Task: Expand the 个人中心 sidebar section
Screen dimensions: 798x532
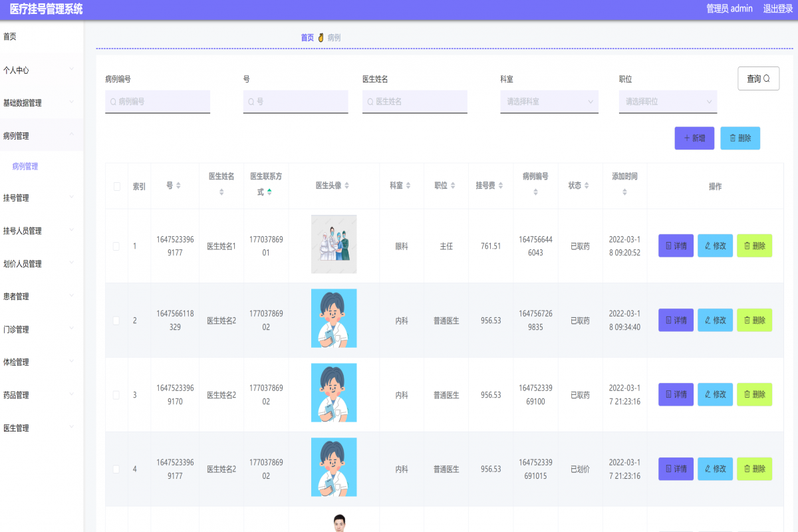Action: [41, 69]
